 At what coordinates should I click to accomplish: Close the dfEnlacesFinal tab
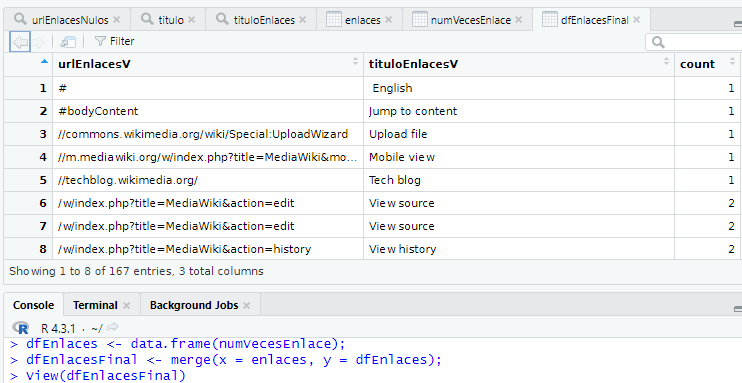point(636,20)
